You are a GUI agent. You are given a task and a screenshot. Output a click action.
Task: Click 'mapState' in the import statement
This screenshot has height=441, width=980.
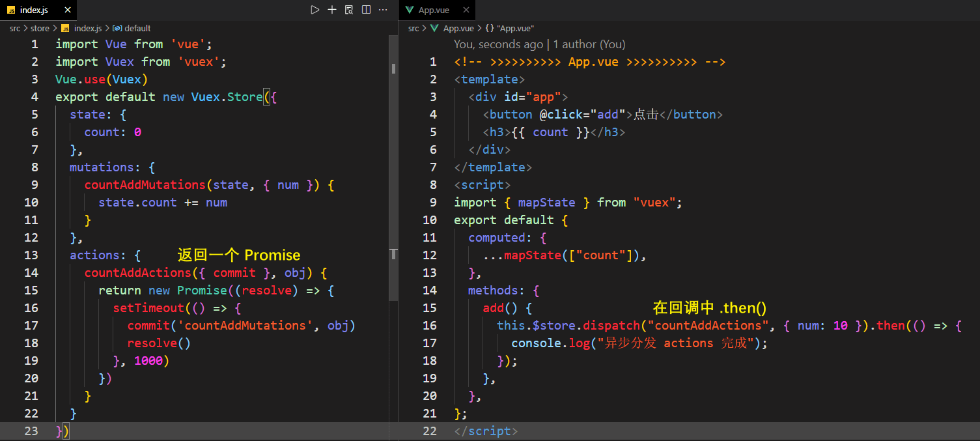[x=547, y=202]
